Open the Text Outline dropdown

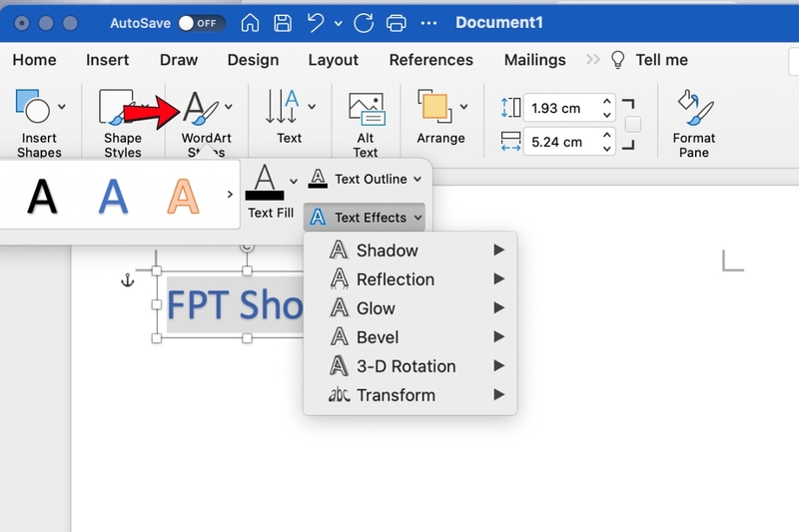[x=366, y=180]
